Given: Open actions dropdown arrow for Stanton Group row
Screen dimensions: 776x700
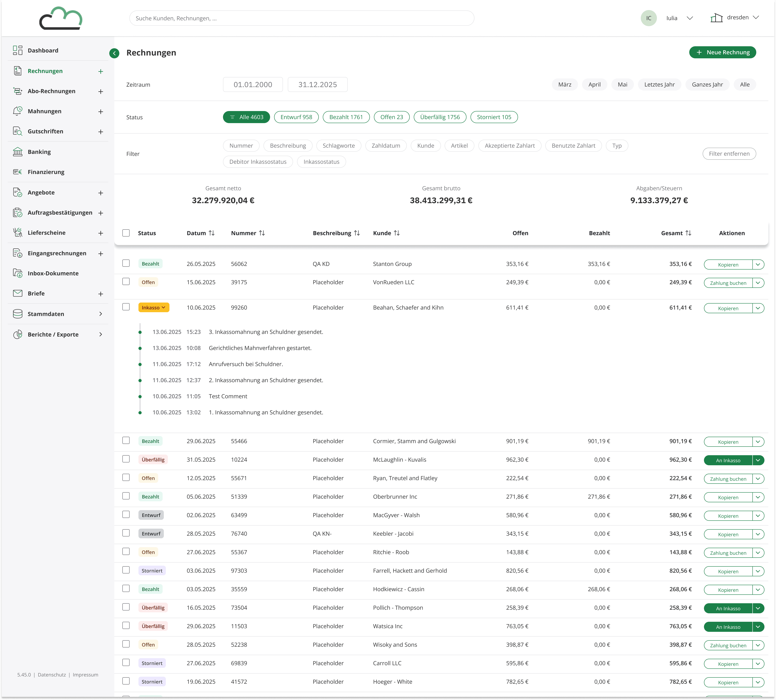Looking at the screenshot, I should 758,265.
